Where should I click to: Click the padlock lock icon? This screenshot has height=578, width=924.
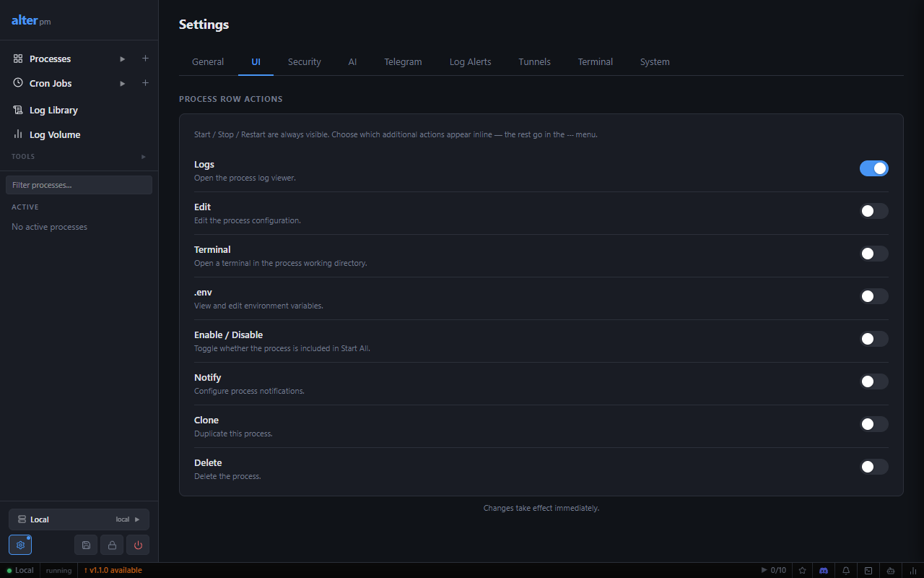point(112,545)
